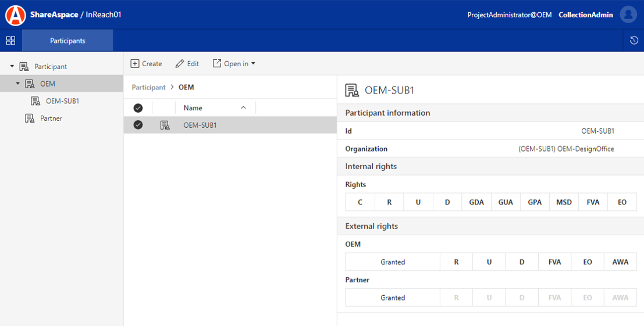
Task: Go to Participant breadcrumb link
Action: pos(149,87)
